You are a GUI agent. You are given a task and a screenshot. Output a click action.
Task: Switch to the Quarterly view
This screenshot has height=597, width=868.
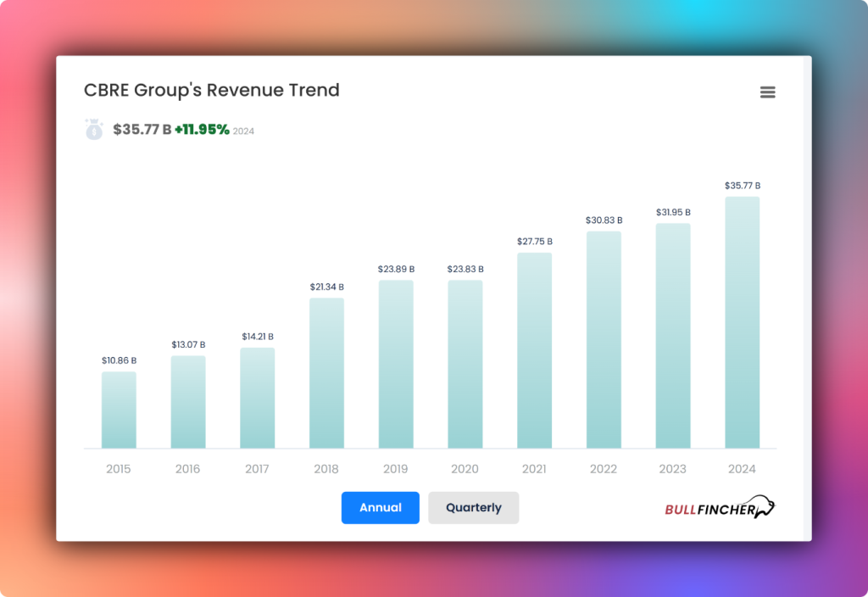473,507
